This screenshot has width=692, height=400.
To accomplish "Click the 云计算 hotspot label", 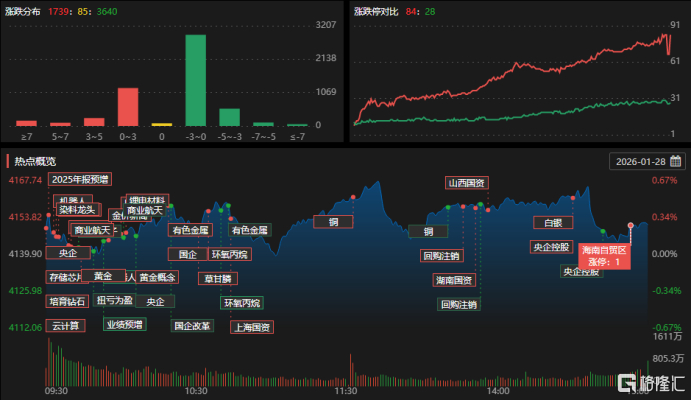I will (x=66, y=326).
